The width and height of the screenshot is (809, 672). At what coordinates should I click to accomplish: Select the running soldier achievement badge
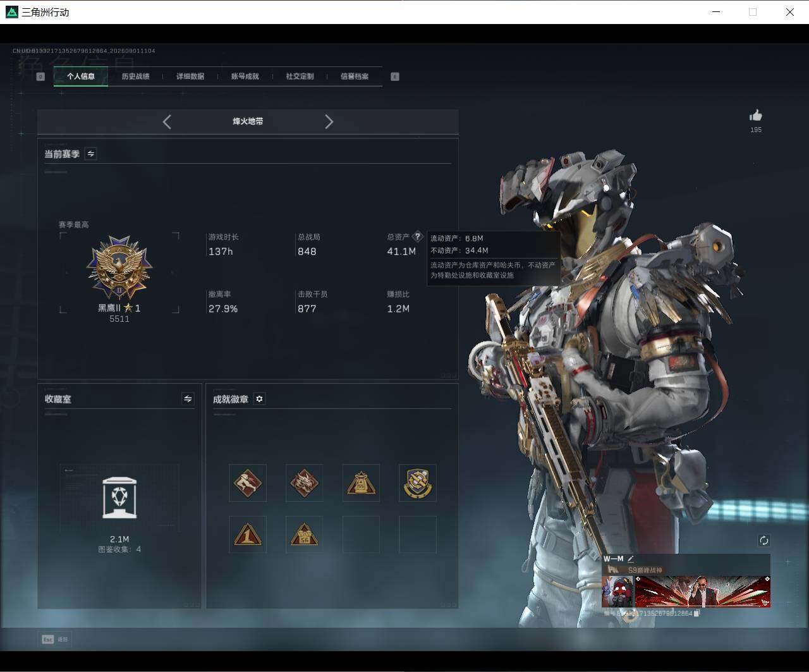pos(248,483)
